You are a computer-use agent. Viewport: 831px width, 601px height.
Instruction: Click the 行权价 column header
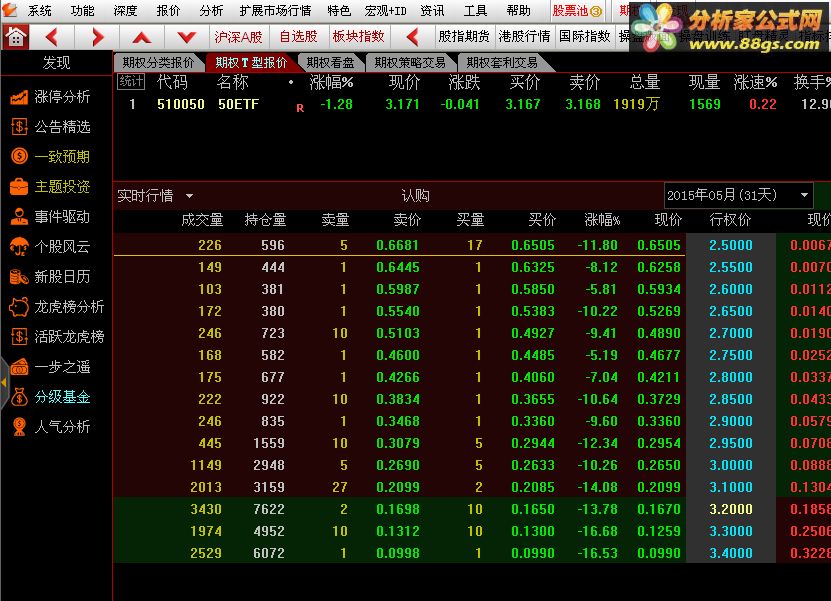click(730, 220)
